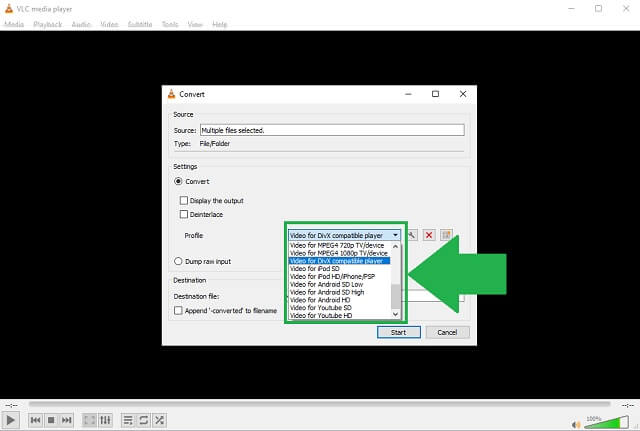Delete selected profile red X icon

coord(429,235)
